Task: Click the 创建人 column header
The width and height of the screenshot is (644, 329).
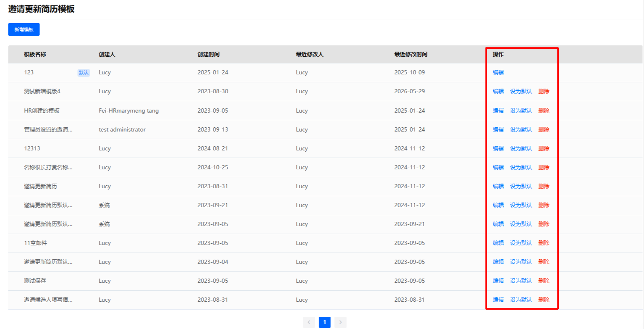Action: (x=107, y=54)
